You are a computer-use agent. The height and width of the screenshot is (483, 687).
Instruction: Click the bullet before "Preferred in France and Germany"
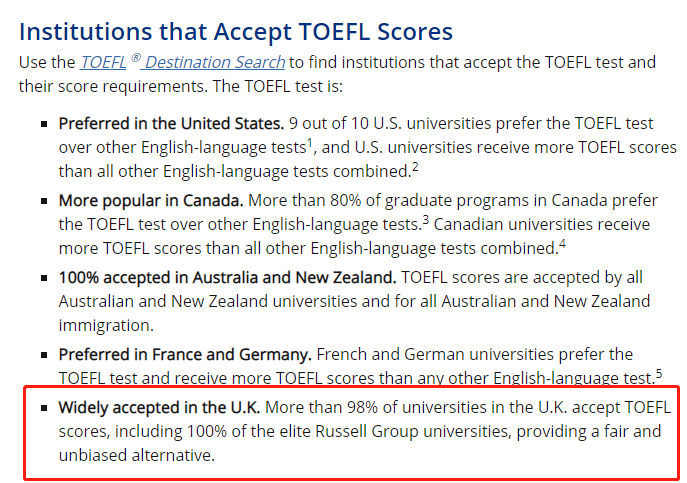pos(45,354)
